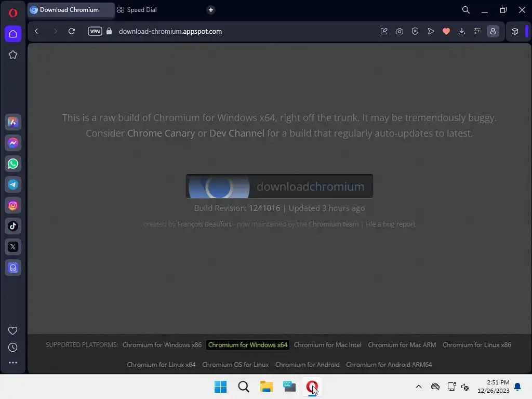Select Chromium for Linux x86 platform
This screenshot has height=399, width=532.
(x=477, y=345)
